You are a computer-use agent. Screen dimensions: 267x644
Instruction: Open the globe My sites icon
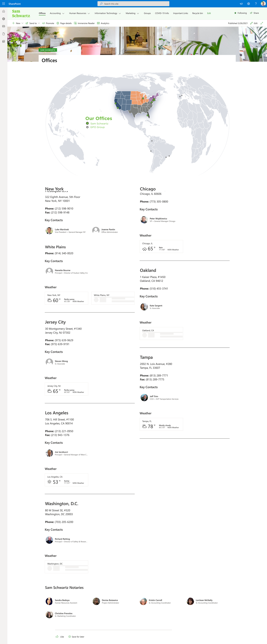tap(3, 19)
